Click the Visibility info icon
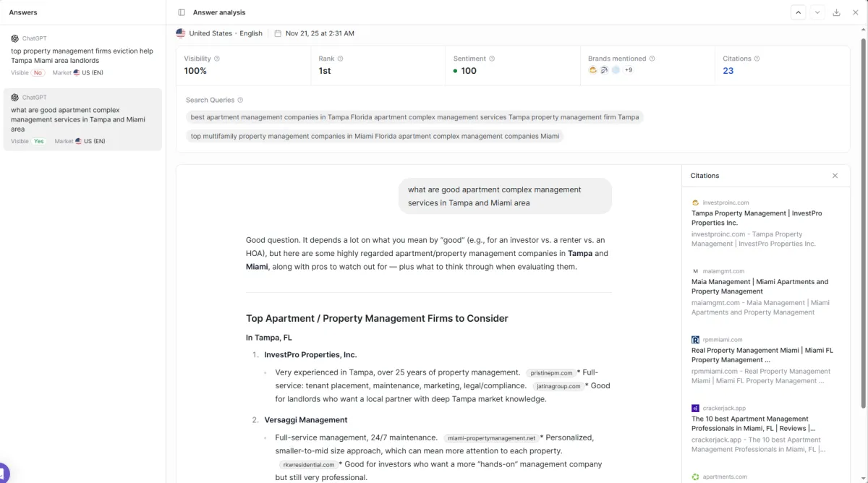This screenshot has width=868, height=483. 217,59
